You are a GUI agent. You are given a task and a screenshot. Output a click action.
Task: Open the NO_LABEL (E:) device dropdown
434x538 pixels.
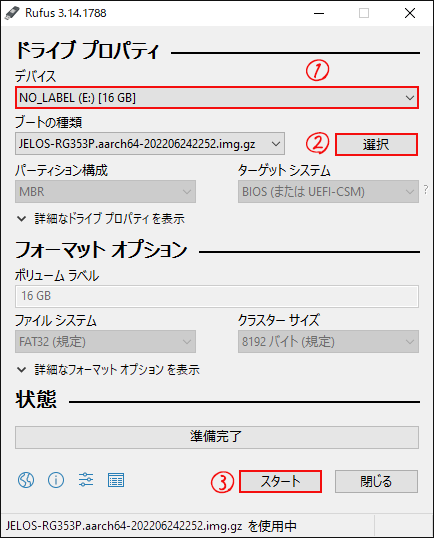217,98
